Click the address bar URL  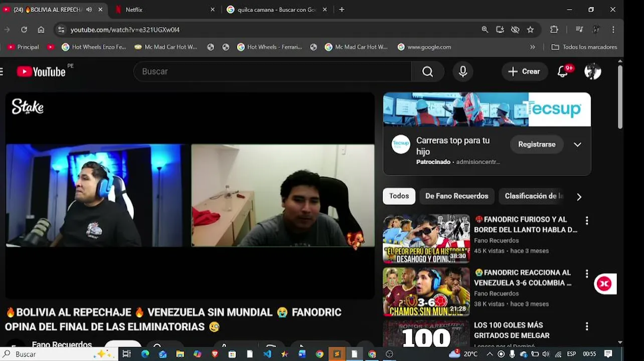tap(125, 30)
